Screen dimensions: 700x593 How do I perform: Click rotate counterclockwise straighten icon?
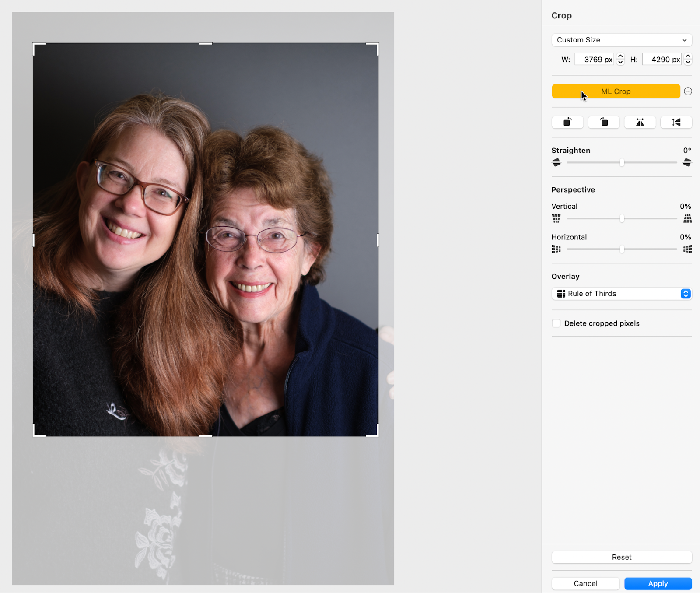556,163
